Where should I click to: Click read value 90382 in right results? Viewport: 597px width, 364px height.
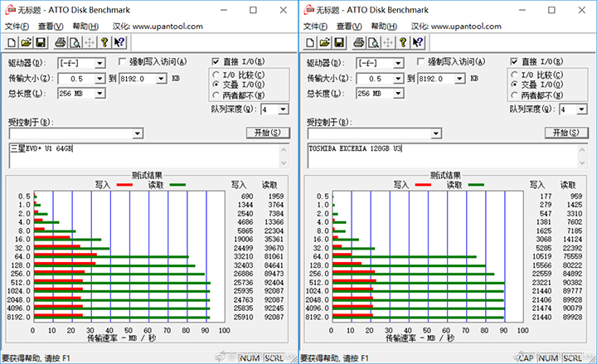coord(573,283)
